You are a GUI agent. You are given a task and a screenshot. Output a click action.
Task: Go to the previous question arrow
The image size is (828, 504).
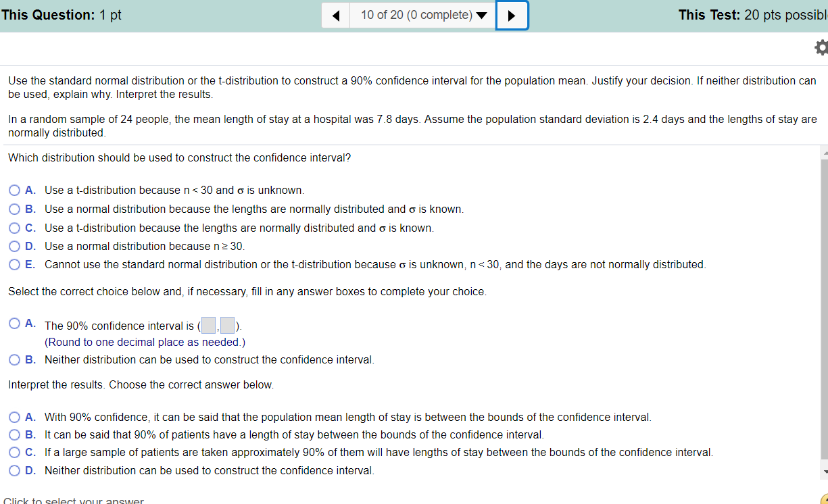pos(336,16)
